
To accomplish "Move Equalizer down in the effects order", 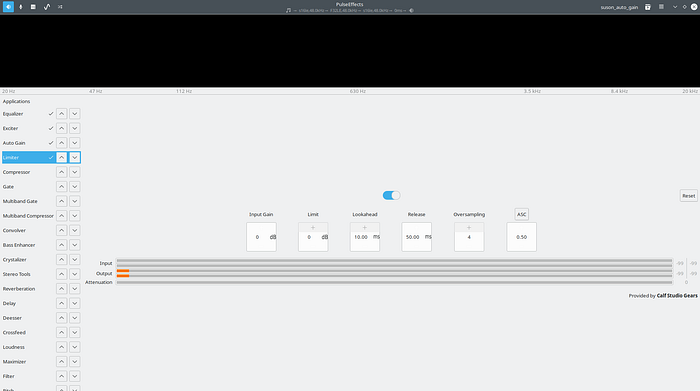I will click(x=75, y=114).
